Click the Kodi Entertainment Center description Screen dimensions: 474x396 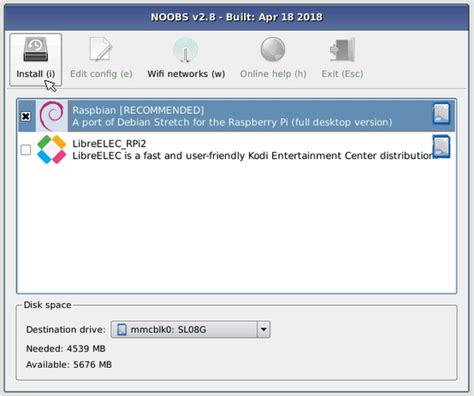pyautogui.click(x=255, y=156)
